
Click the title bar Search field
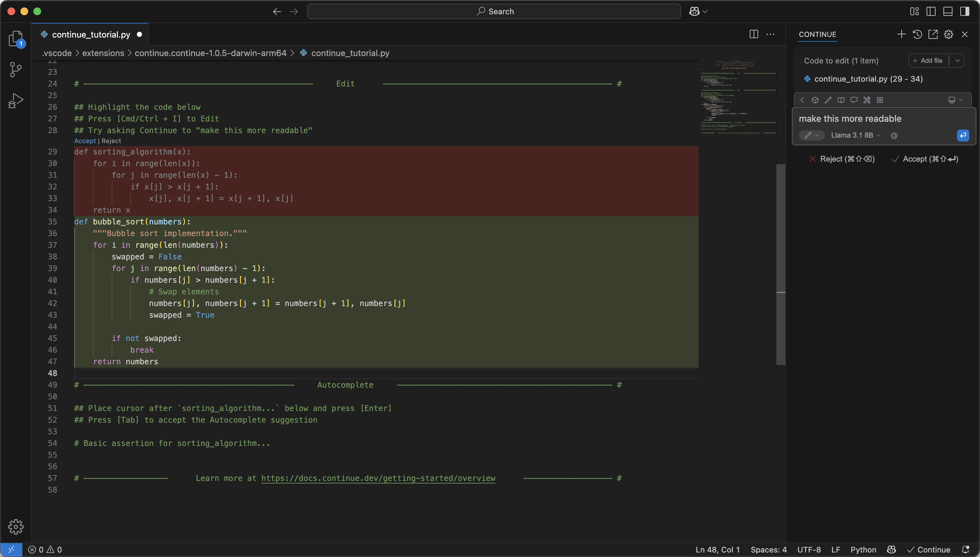(494, 11)
